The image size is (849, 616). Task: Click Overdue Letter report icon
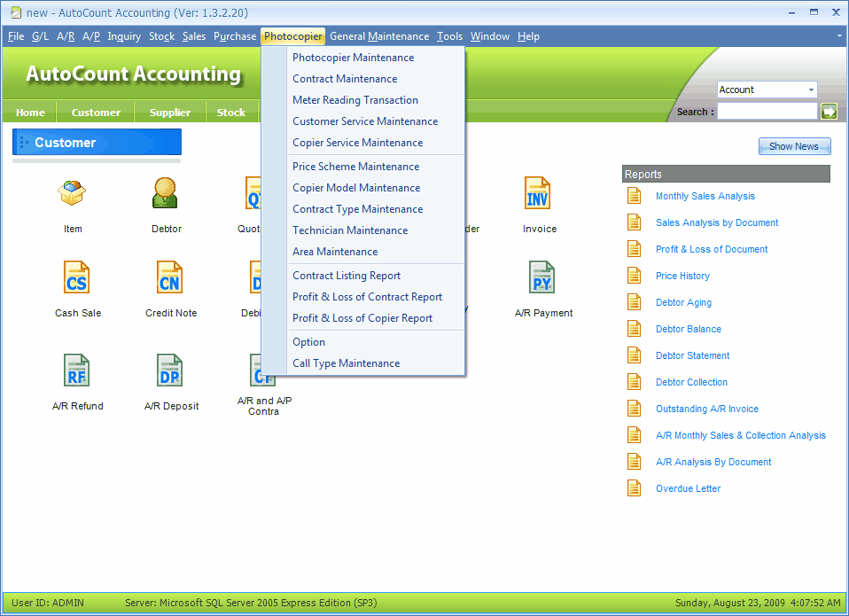pos(634,488)
